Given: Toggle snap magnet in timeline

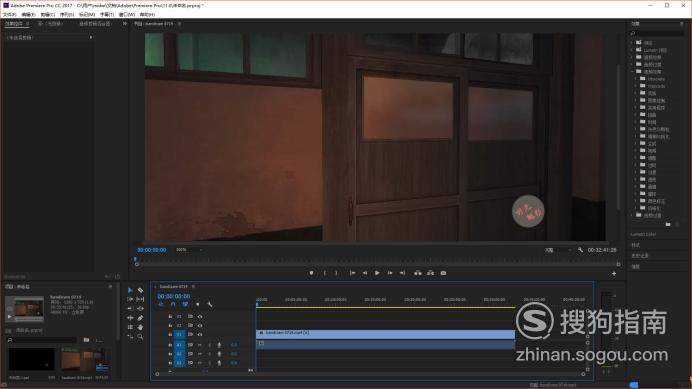Looking at the screenshot, I should click(173, 304).
